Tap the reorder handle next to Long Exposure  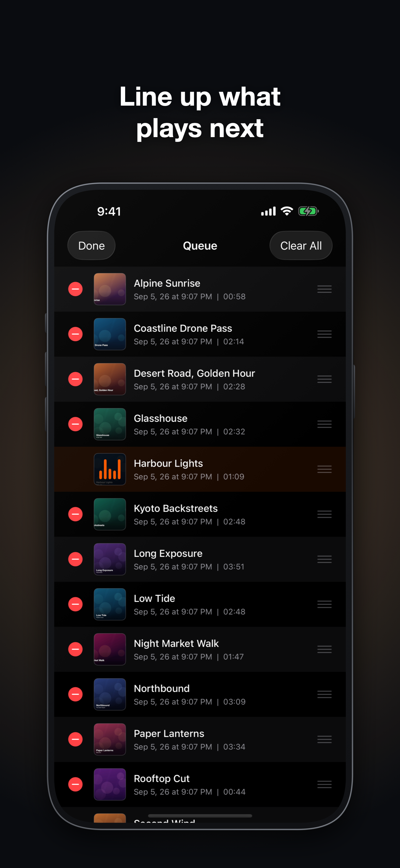[325, 559]
